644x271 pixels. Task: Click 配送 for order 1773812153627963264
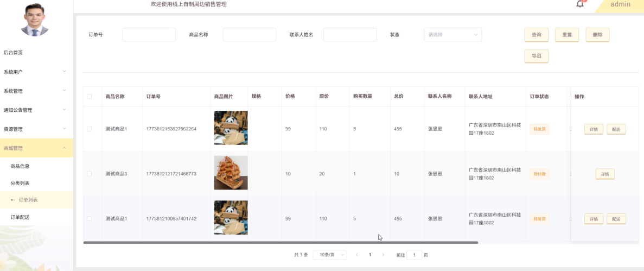[x=616, y=129]
